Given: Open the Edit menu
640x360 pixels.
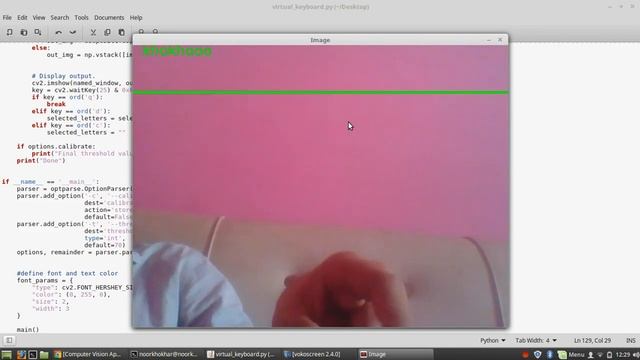Looking at the screenshot, I should [22, 18].
